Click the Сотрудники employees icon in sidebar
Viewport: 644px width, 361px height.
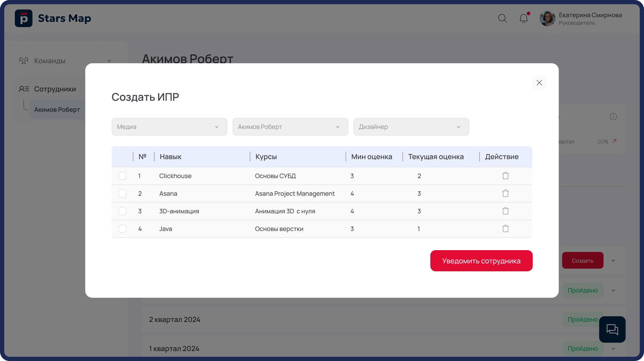pyautogui.click(x=24, y=89)
